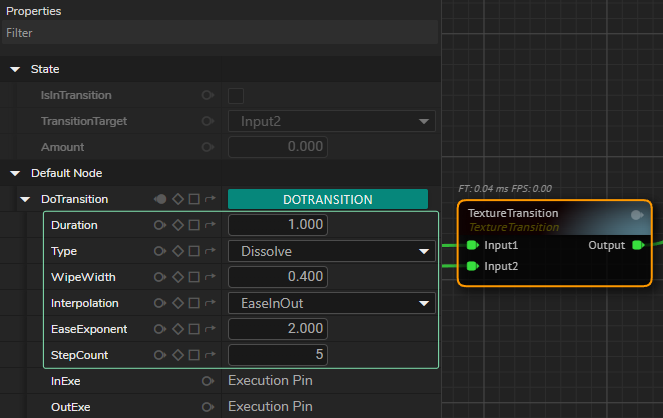
Task: Click the pin icon on the DoTransition row
Action: [x=160, y=199]
